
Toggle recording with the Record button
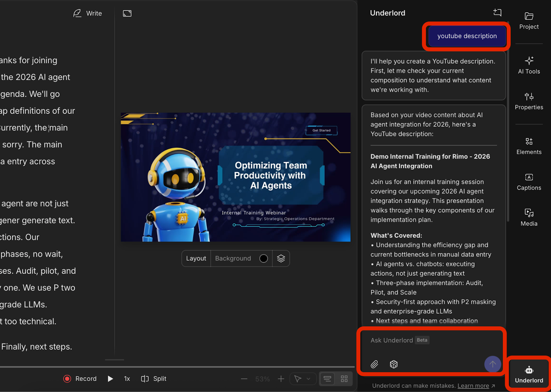tap(80, 379)
